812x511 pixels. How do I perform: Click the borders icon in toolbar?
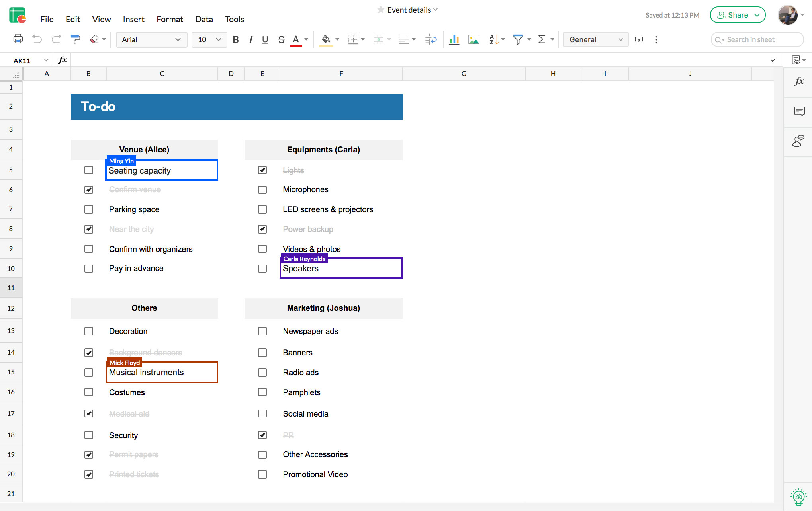(x=353, y=39)
